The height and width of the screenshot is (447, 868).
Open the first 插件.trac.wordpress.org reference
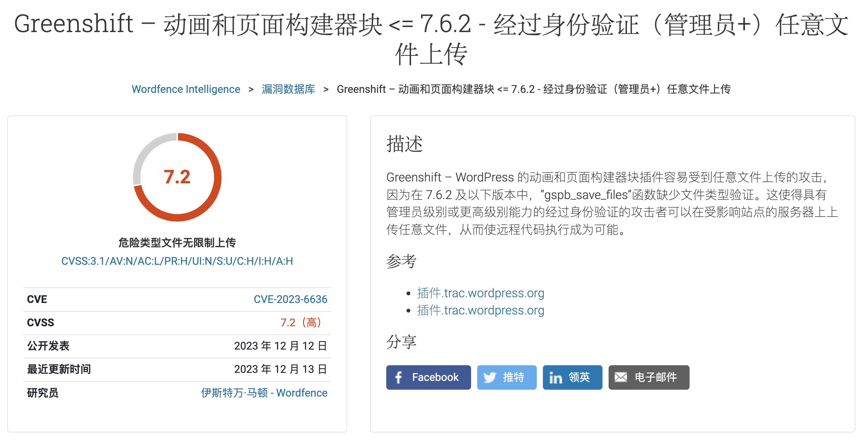pyautogui.click(x=481, y=293)
